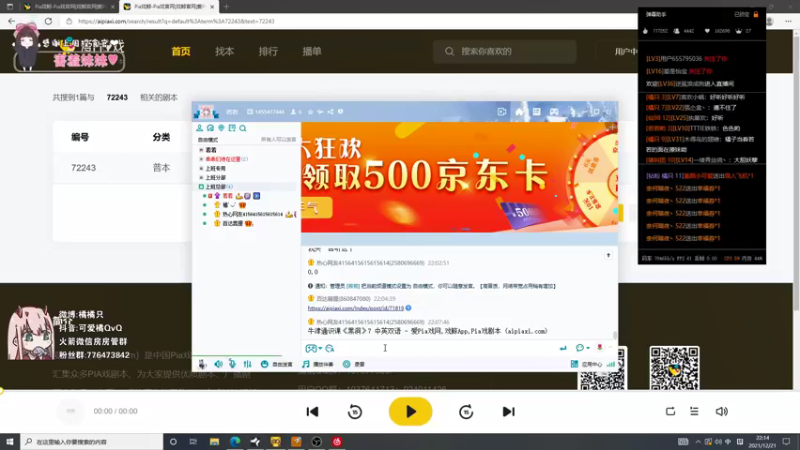Click the board icon in chat sidebar
This screenshot has height=450, width=800.
[232, 128]
